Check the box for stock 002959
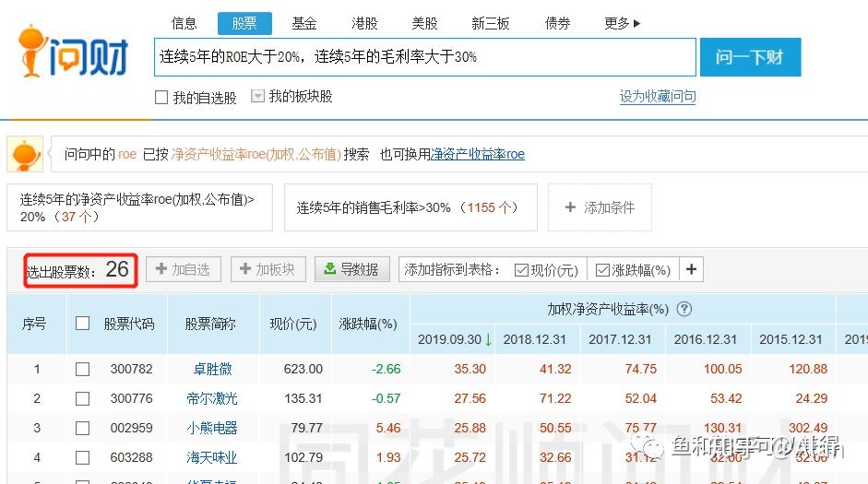868x484 pixels. tap(82, 428)
